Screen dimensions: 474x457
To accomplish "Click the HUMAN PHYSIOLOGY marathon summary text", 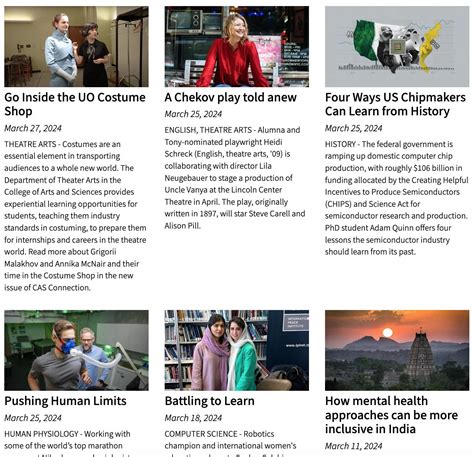I will (x=67, y=442).
